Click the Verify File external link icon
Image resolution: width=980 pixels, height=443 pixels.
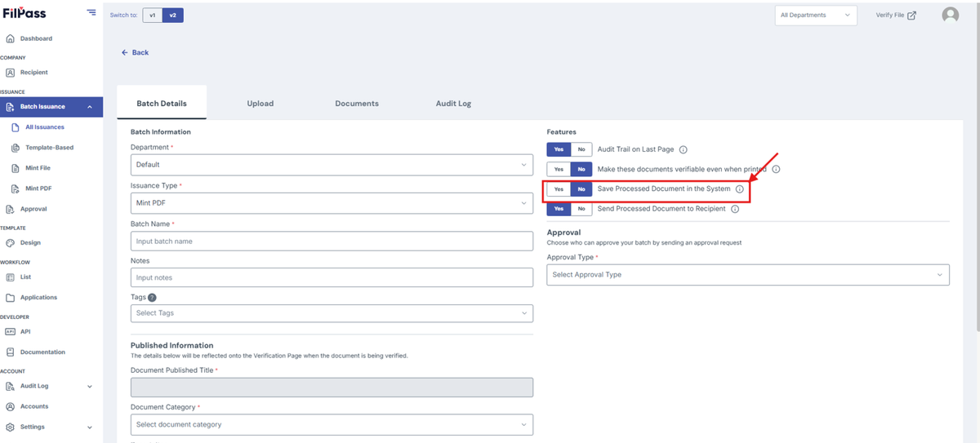[x=911, y=15]
